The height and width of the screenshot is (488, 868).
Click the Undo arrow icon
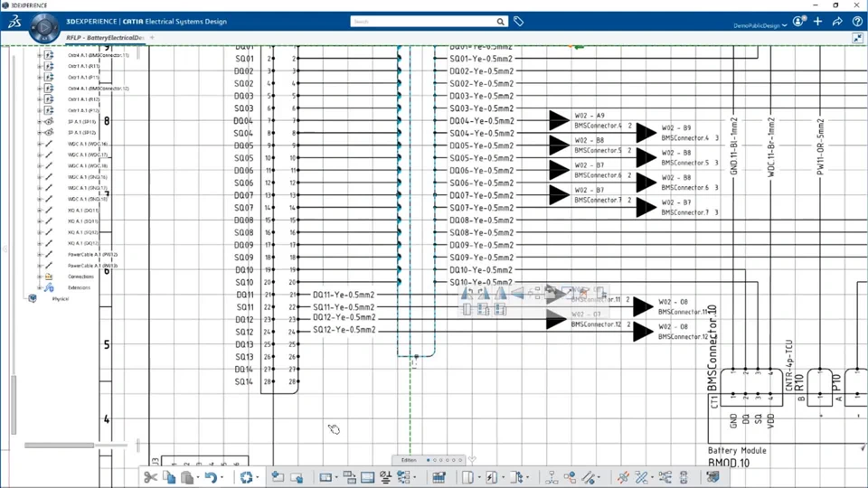pos(211,477)
